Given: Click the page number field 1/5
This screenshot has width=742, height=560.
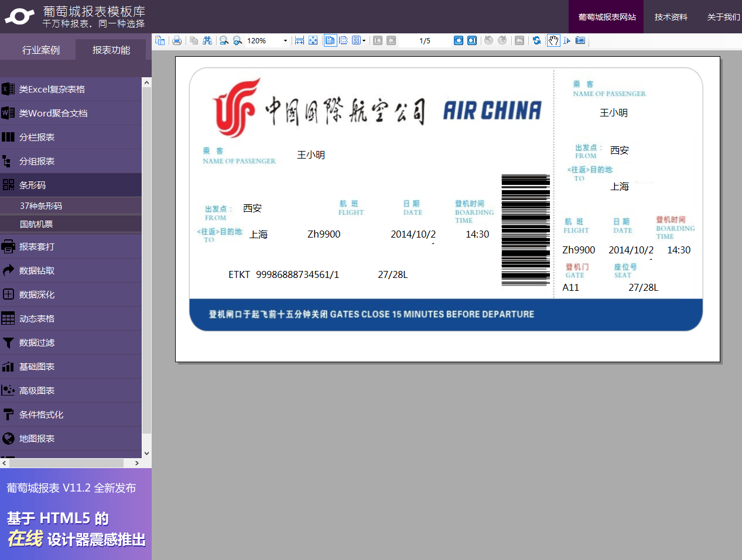Looking at the screenshot, I should click(425, 40).
